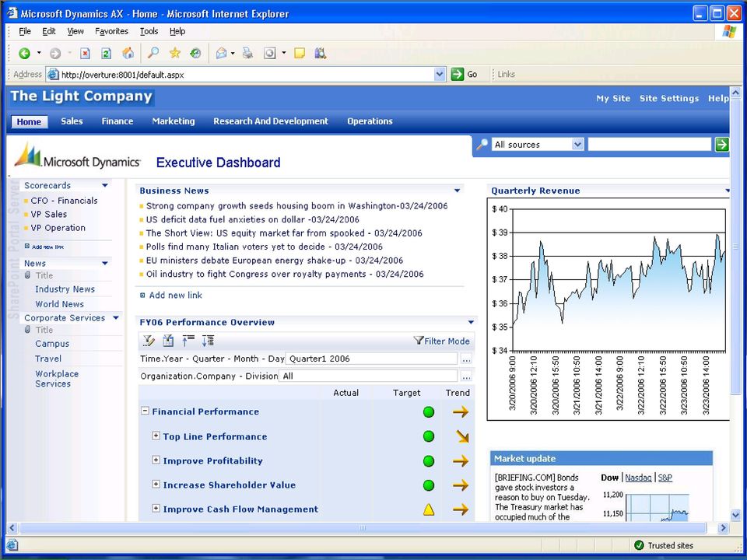Print the page with the printer icon
Screen dimensions: 747x560
pos(247,53)
